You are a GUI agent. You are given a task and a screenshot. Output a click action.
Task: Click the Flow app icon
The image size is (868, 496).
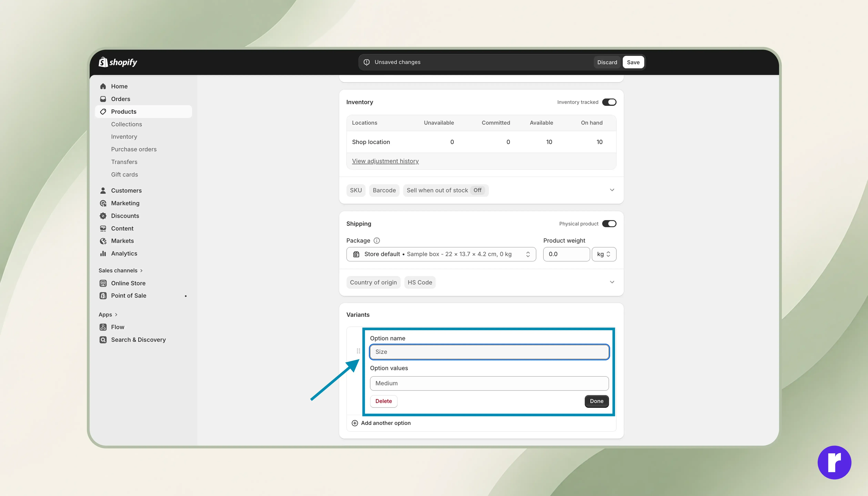[103, 327]
